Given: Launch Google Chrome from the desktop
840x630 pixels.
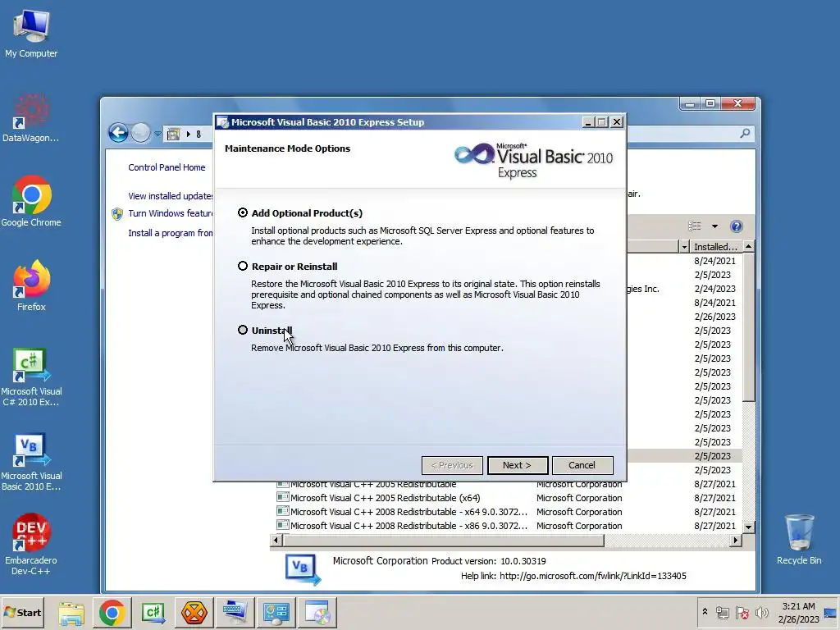Looking at the screenshot, I should click(31, 202).
